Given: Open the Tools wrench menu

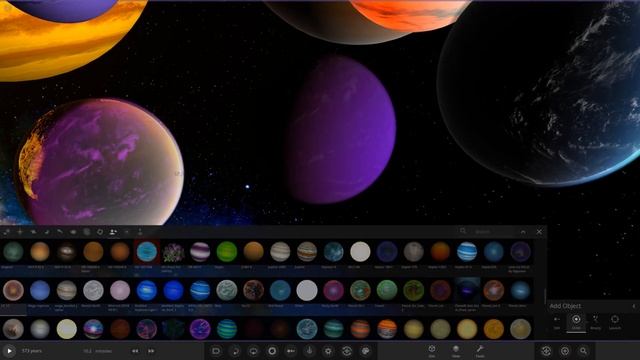Looking at the screenshot, I should [x=480, y=351].
